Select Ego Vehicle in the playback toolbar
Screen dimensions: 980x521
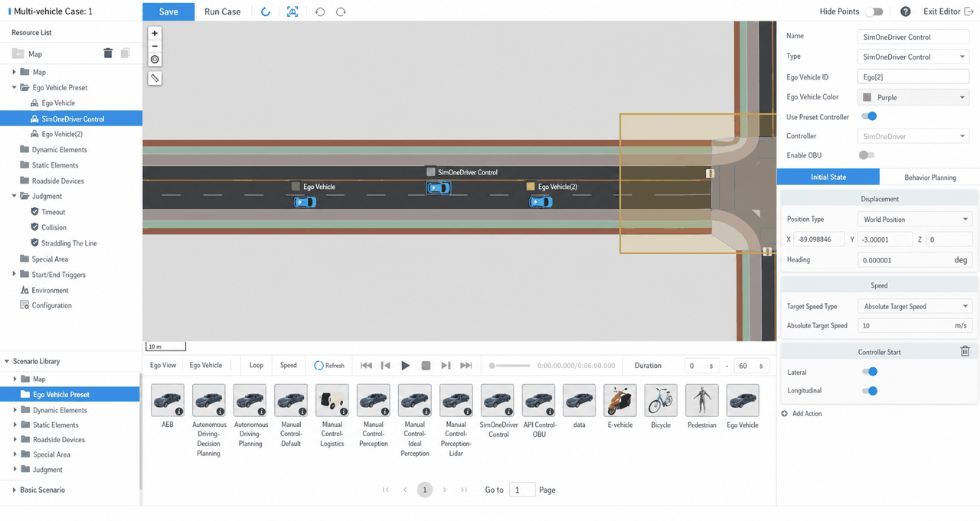point(206,366)
